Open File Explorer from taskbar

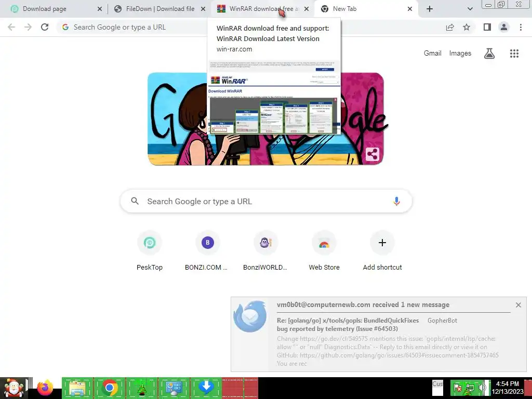tap(77, 388)
